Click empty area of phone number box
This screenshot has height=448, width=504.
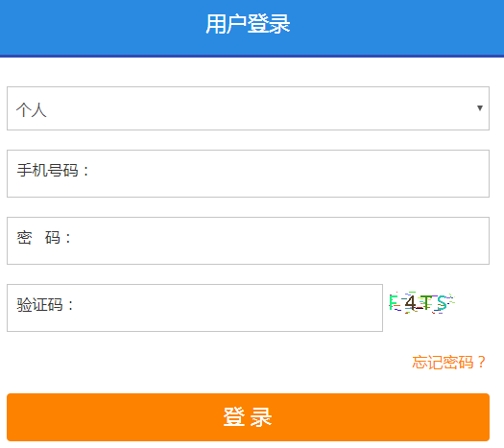click(289, 174)
